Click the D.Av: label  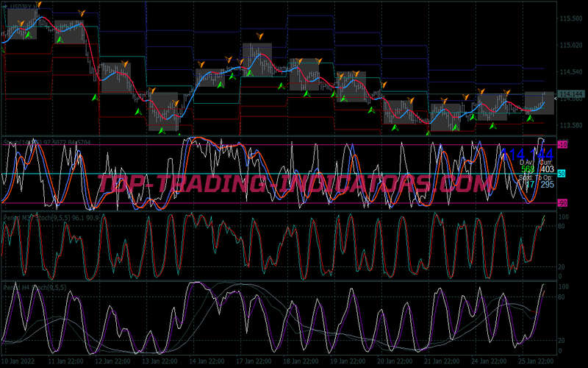click(526, 163)
